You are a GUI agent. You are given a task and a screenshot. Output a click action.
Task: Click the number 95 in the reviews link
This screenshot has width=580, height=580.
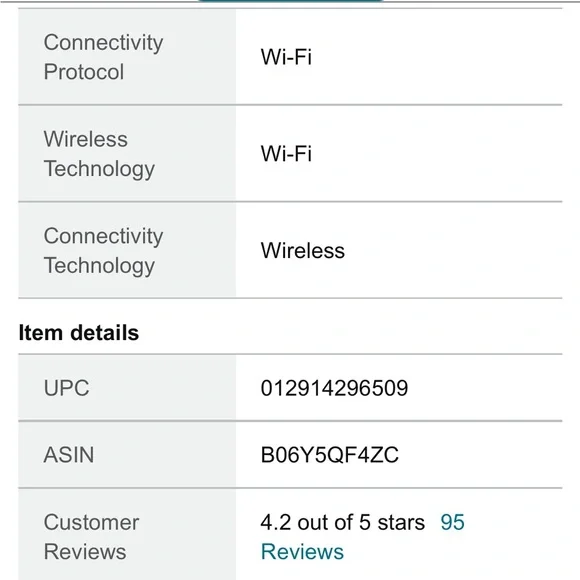pyautogui.click(x=452, y=522)
